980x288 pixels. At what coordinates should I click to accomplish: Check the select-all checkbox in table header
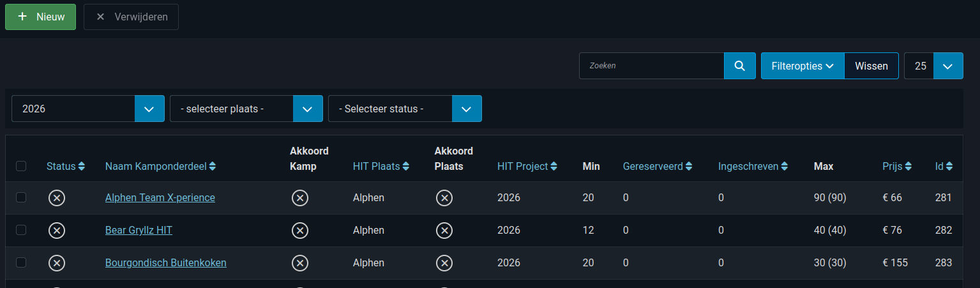click(21, 166)
